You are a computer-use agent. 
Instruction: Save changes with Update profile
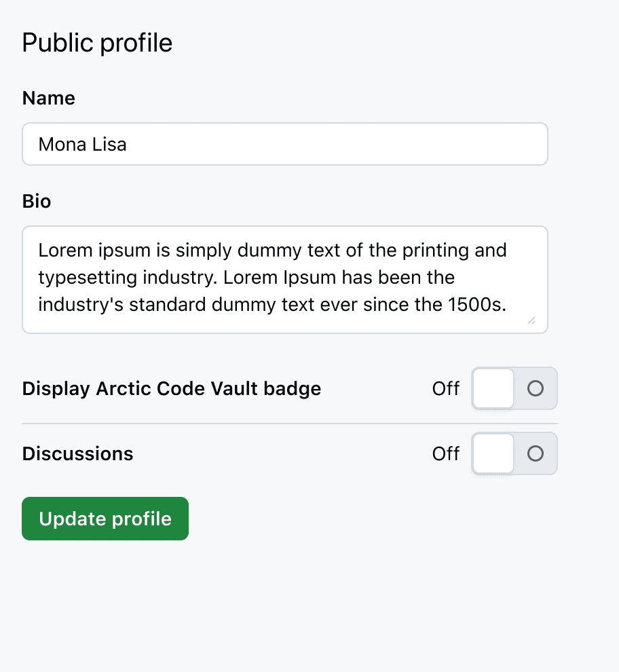105,519
